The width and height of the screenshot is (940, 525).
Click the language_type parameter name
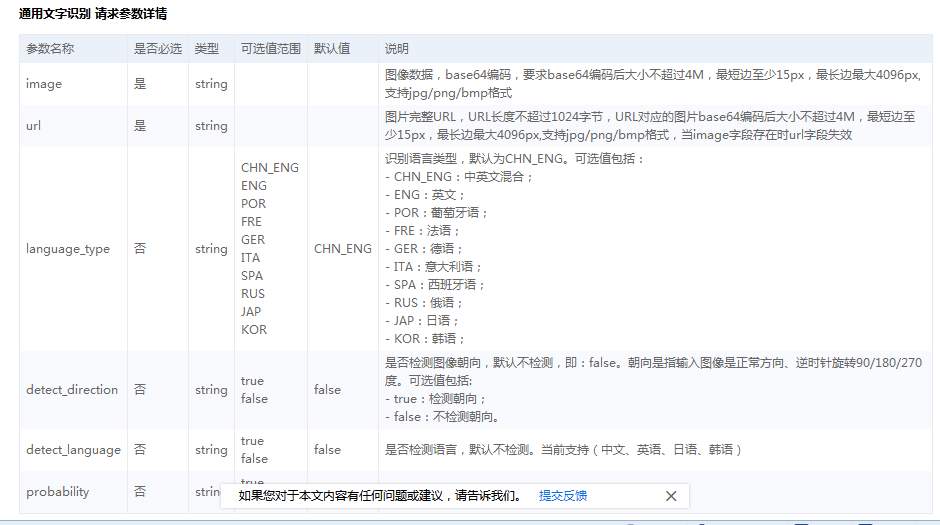click(68, 249)
